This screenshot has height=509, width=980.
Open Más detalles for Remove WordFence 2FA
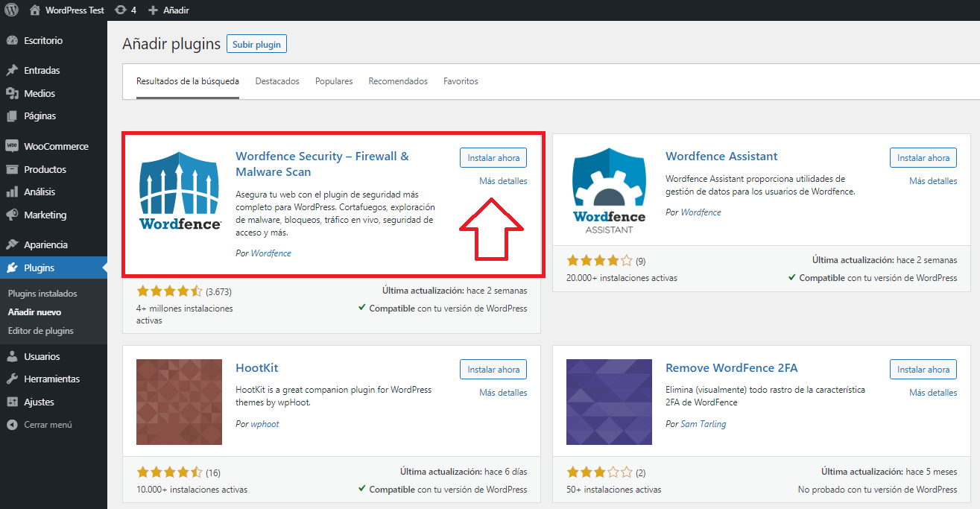point(933,393)
